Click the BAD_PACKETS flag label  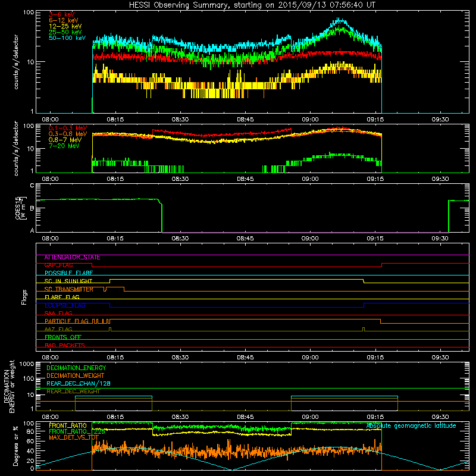[65, 346]
